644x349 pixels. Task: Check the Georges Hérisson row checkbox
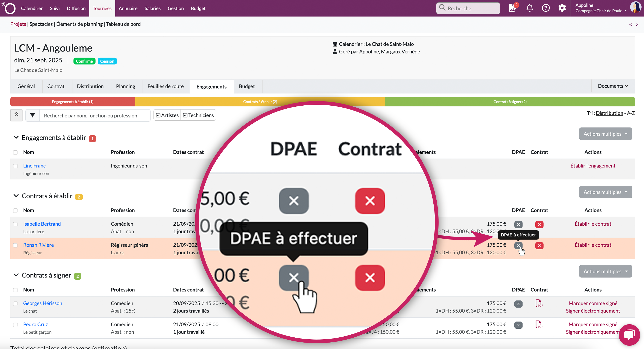[x=15, y=303]
